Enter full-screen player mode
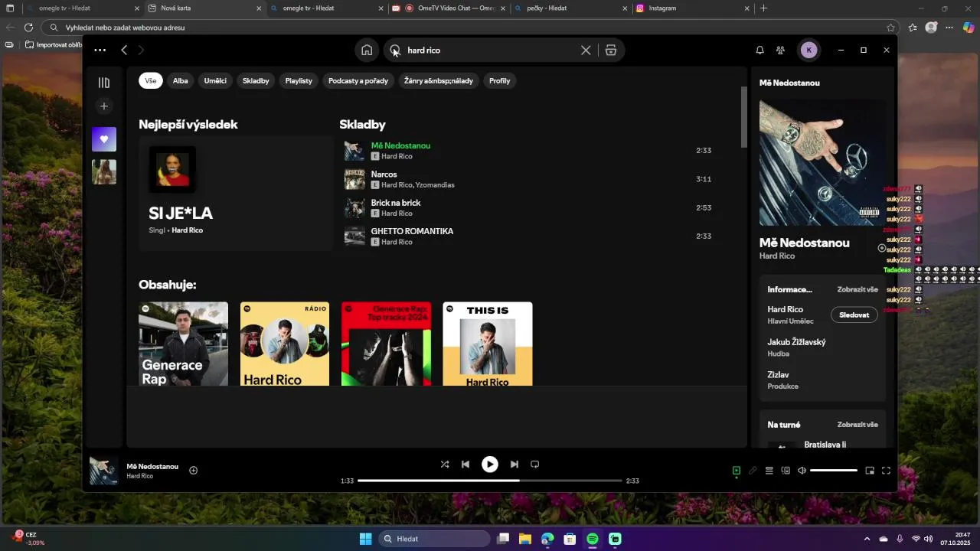The width and height of the screenshot is (980, 551). 887,471
